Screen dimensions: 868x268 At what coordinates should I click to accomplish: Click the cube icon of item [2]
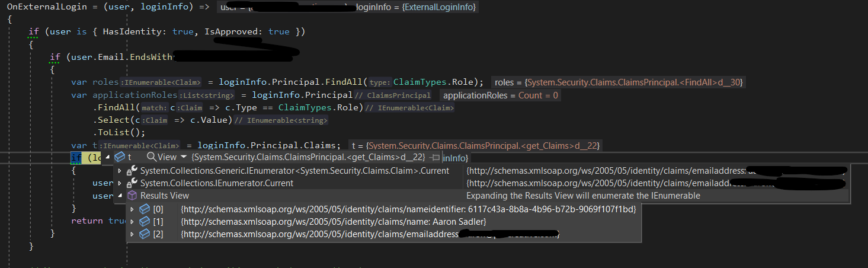(x=144, y=235)
